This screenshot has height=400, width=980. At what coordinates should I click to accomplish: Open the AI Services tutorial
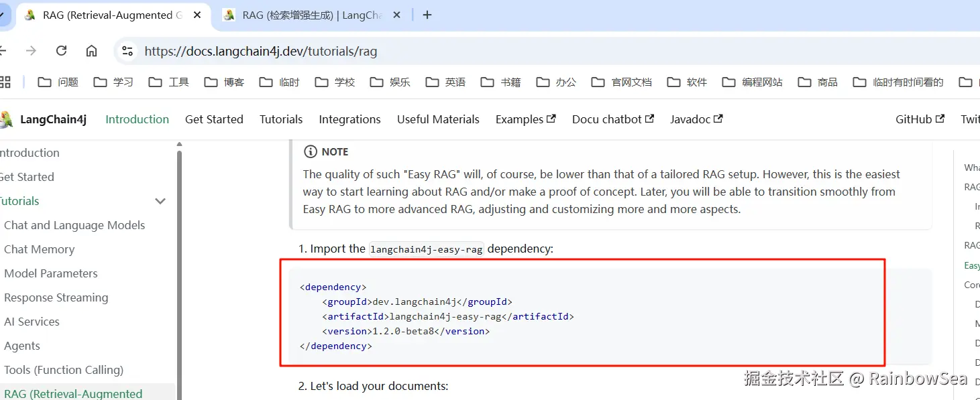click(x=32, y=322)
